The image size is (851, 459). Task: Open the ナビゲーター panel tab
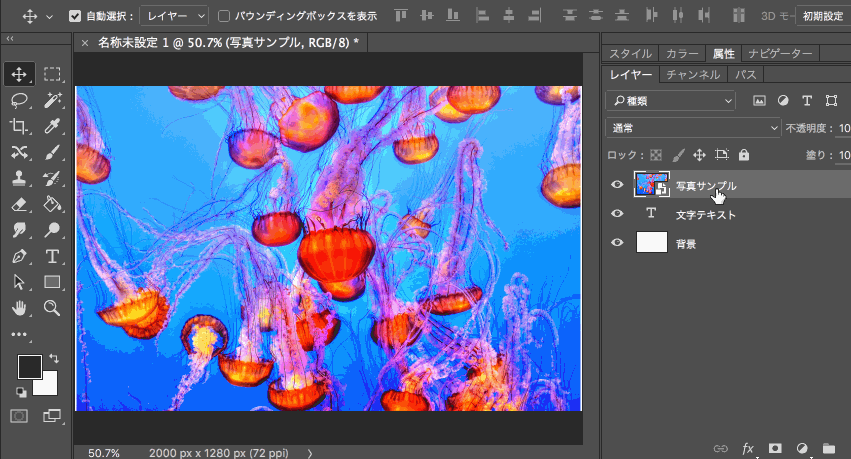coord(779,54)
